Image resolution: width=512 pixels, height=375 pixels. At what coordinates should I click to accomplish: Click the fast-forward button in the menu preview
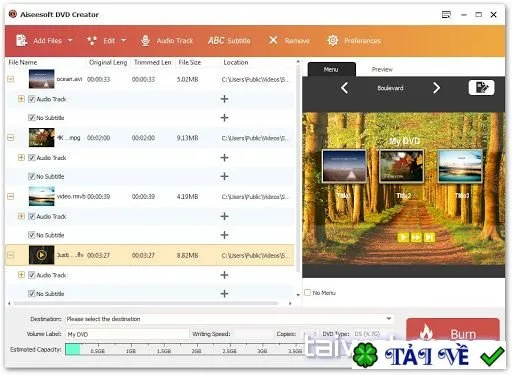point(416,237)
